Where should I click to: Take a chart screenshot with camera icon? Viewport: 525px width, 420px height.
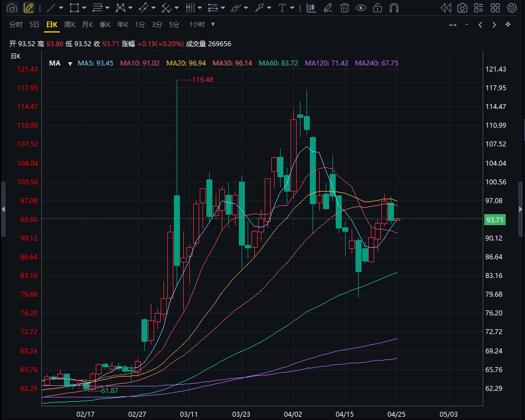463,8
